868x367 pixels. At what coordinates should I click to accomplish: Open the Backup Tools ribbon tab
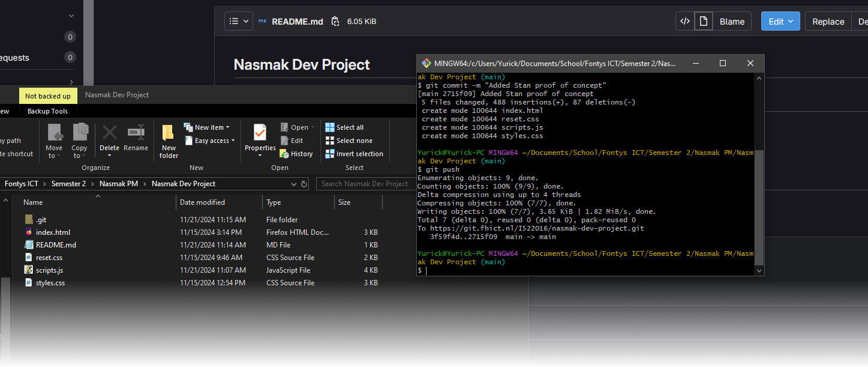pos(47,111)
